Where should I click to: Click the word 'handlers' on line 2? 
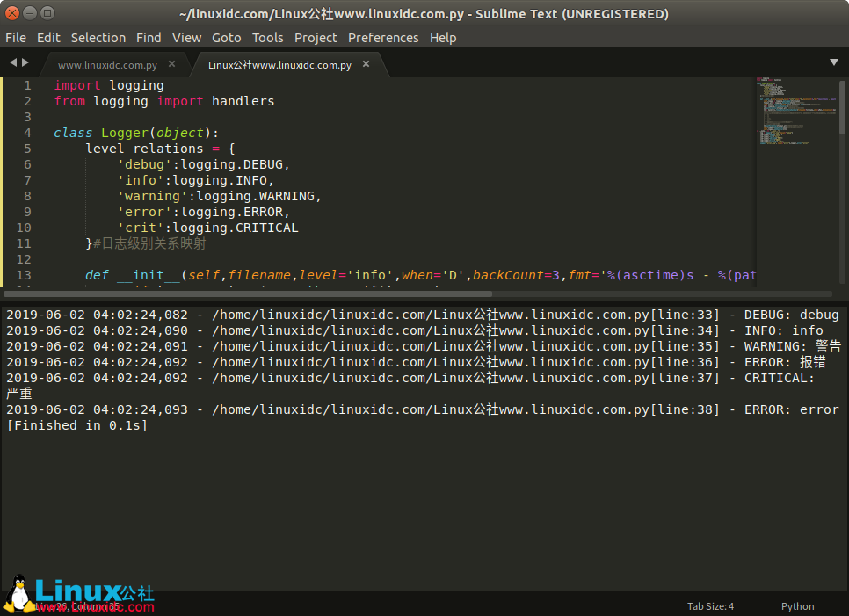(243, 101)
